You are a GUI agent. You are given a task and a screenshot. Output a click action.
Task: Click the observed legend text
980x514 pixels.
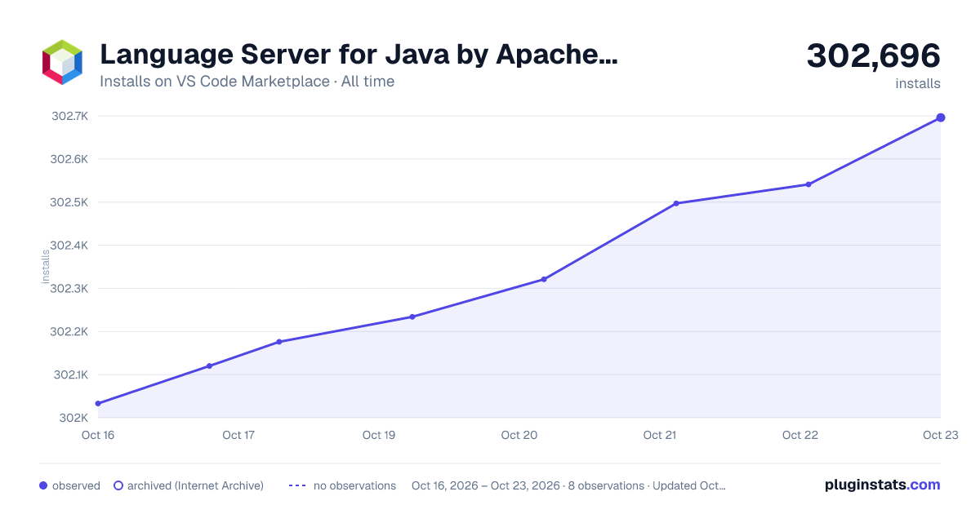[76, 485]
